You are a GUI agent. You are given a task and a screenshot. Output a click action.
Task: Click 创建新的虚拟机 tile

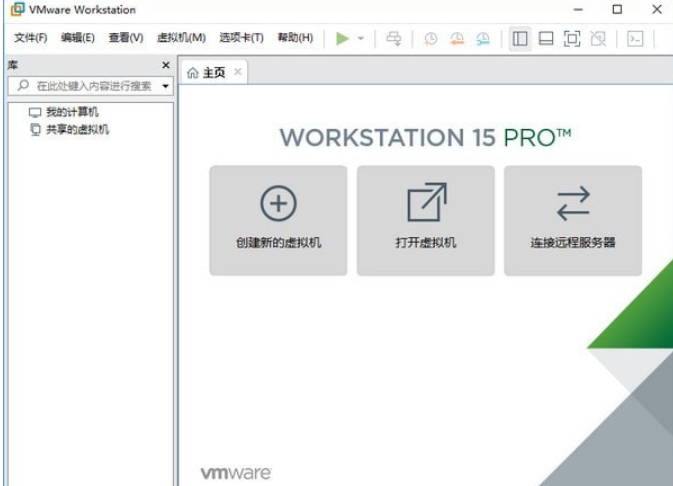pos(278,220)
